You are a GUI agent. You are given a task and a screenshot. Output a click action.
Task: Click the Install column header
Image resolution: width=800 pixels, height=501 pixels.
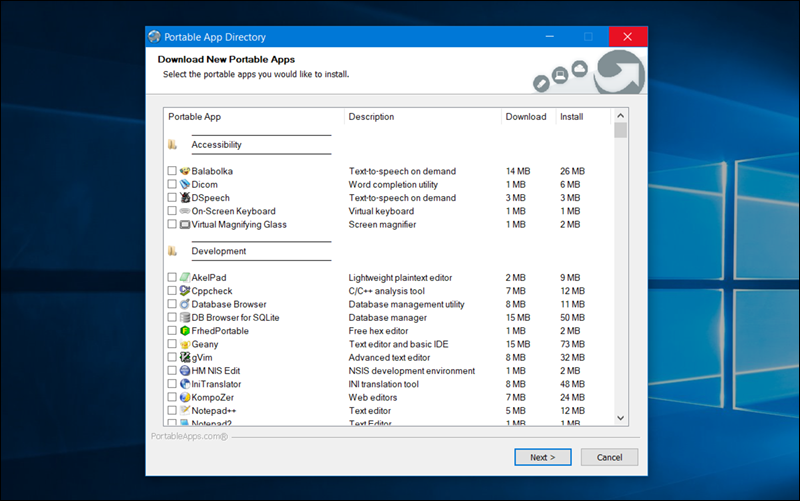tap(583, 117)
